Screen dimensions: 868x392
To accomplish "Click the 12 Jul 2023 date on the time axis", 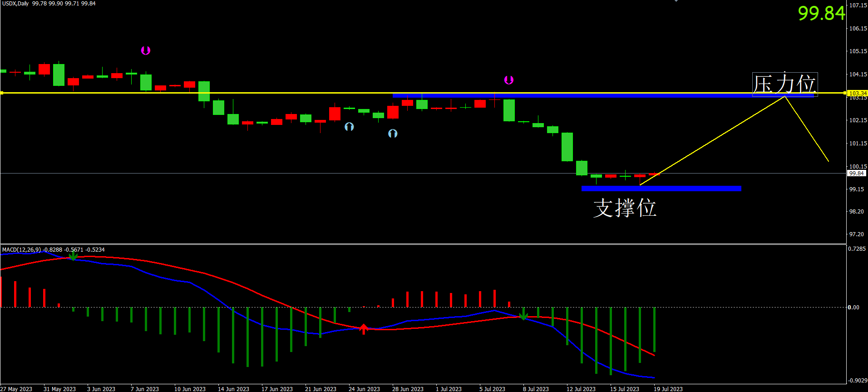I will 581,389.
